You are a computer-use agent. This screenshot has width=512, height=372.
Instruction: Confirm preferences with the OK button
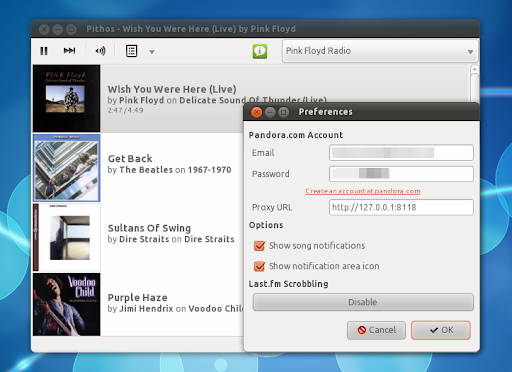coord(441,330)
